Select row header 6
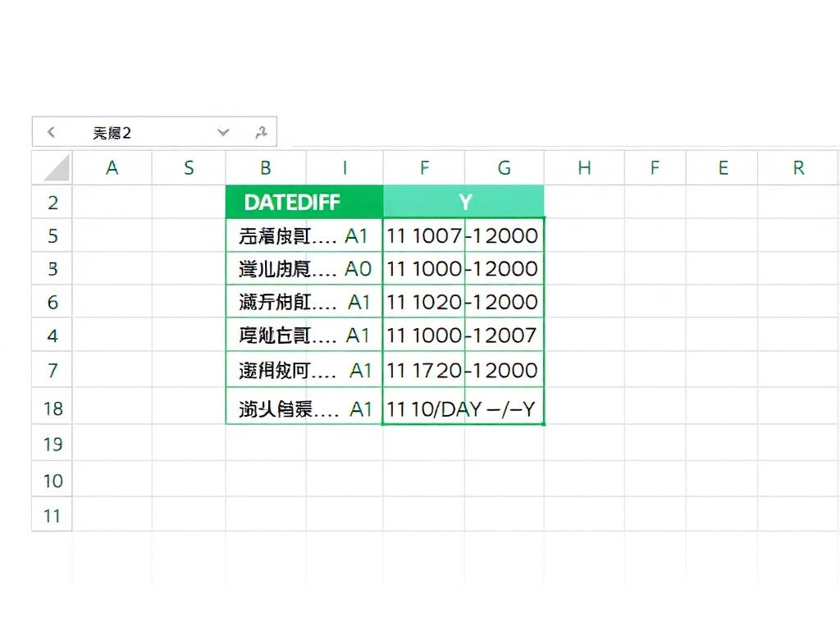 [x=52, y=302]
